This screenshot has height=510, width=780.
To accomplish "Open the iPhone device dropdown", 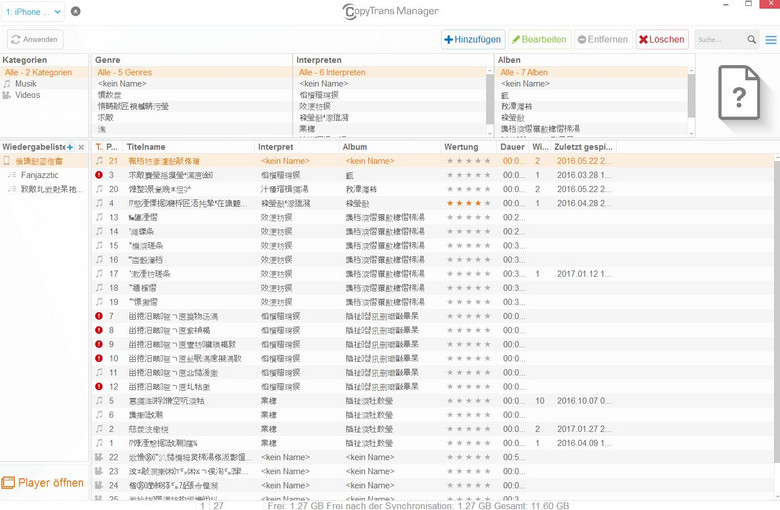I will [33, 11].
